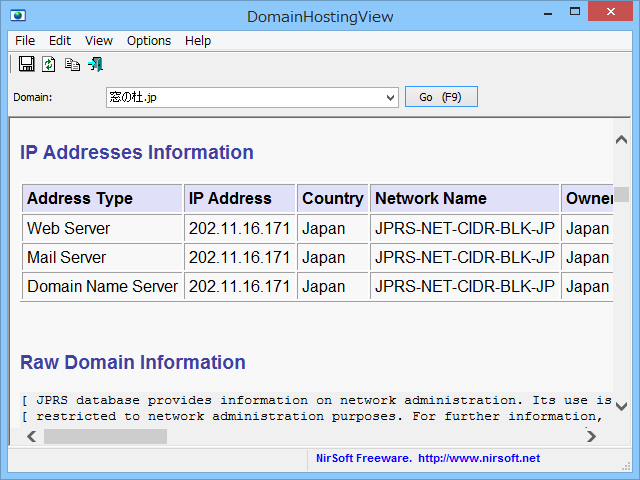Click the JPRS database raw text line

click(316, 400)
